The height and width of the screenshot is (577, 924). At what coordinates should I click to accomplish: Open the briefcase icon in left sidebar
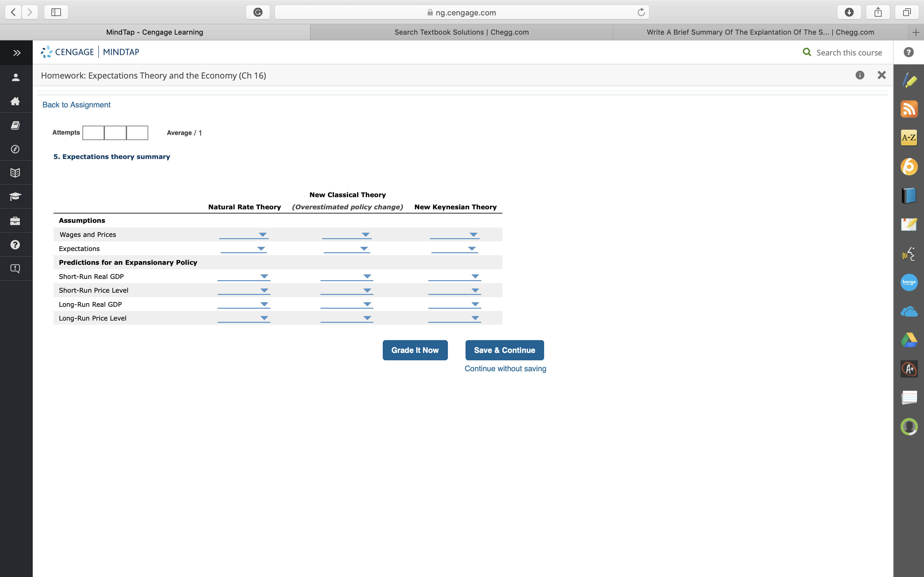coord(15,221)
